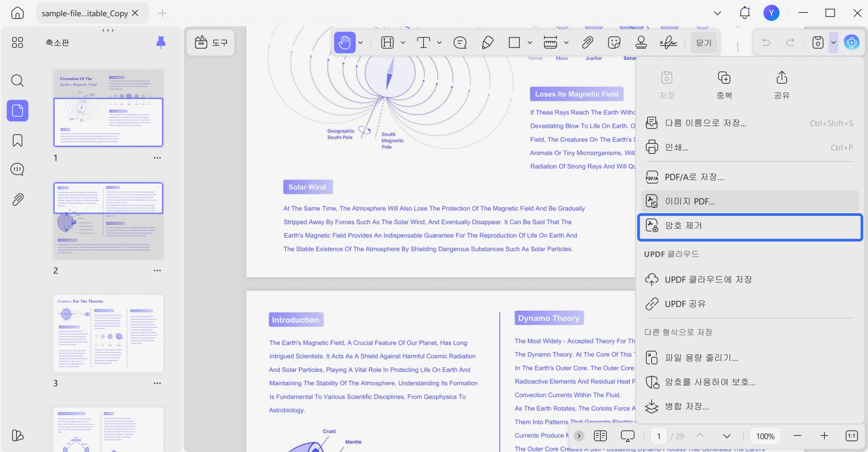Viewport: 868px width, 452px height.
Task: Select the attach file paperclip tool
Action: (588, 43)
